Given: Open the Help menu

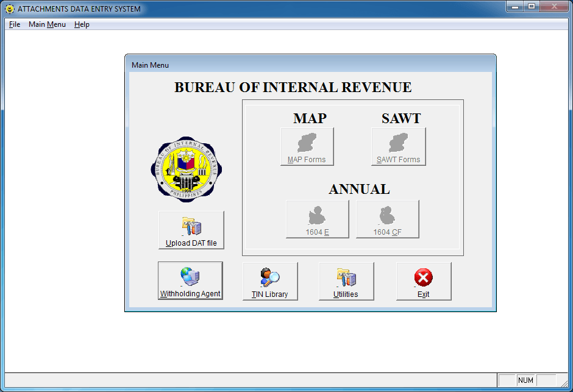Looking at the screenshot, I should pyautogui.click(x=82, y=24).
